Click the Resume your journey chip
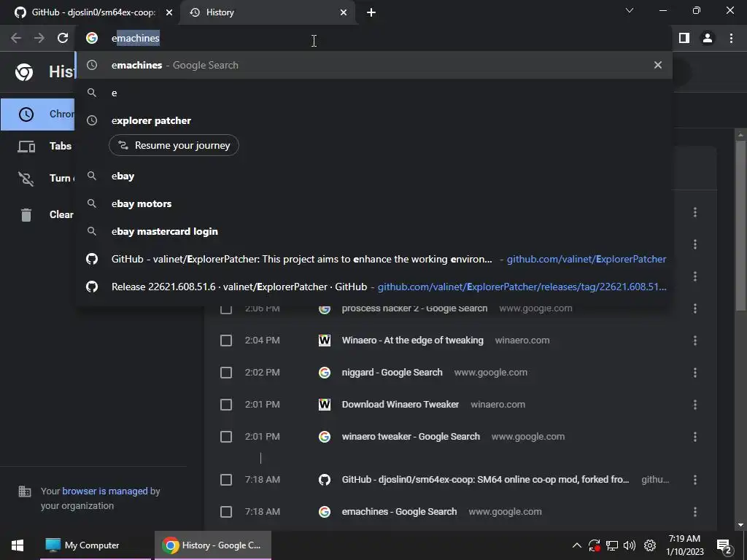This screenshot has height=560, width=747. coord(174,145)
